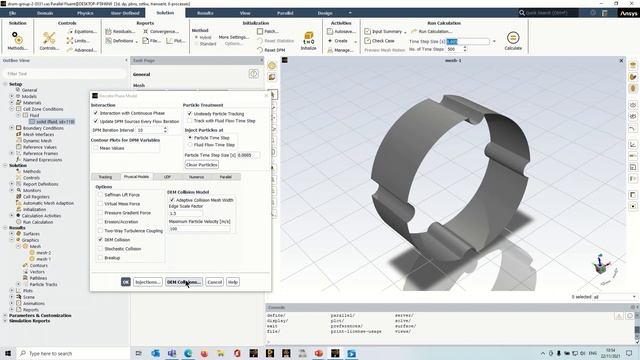Image resolution: width=640 pixels, height=360 pixels.
Task: Open Autosave activity settings
Action: coord(341,31)
